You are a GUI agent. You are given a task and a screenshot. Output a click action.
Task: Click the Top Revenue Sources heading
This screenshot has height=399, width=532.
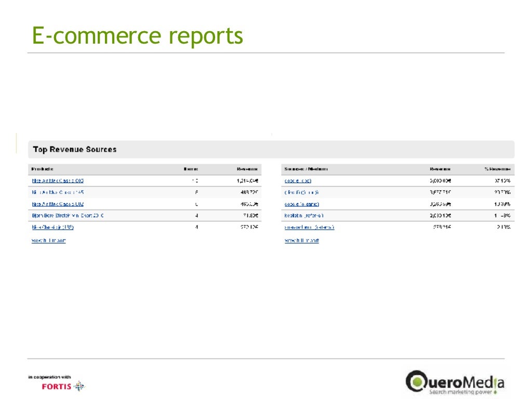(x=75, y=149)
